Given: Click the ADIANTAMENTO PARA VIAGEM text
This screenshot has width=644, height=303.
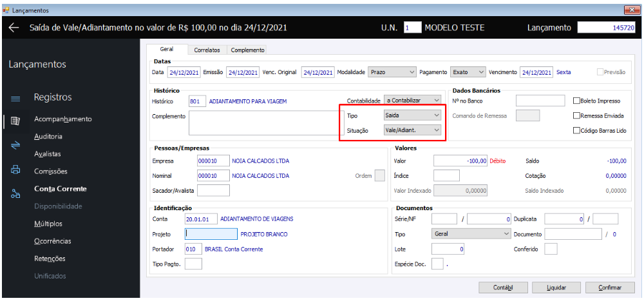Looking at the screenshot, I should point(248,101).
